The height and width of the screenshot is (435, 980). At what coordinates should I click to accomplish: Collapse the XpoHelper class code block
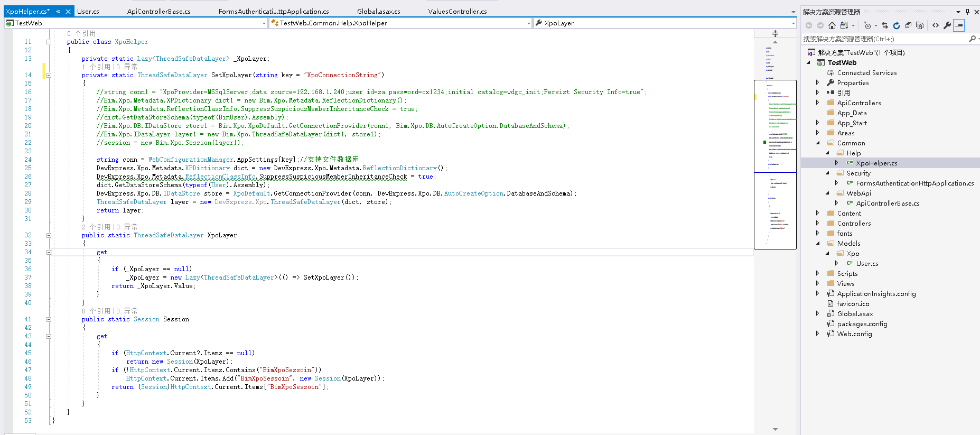pyautogui.click(x=49, y=42)
